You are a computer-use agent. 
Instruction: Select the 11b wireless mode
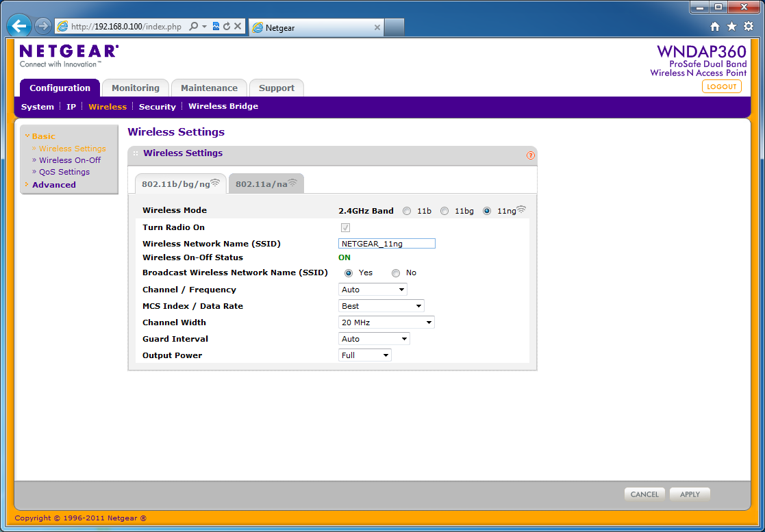tap(407, 211)
